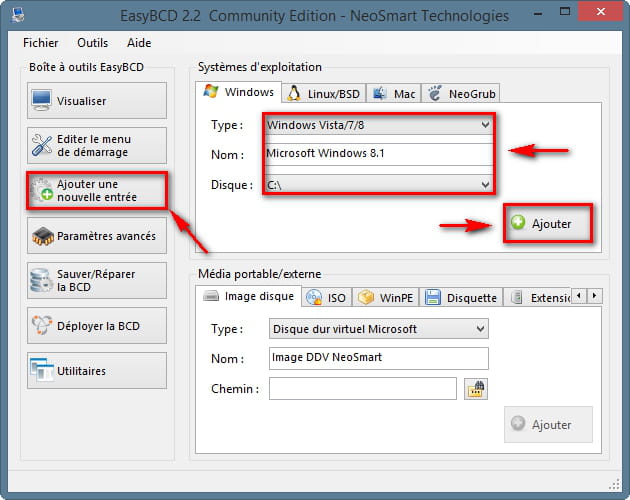Click the Microsoft Windows 8.1 name field

click(x=379, y=154)
